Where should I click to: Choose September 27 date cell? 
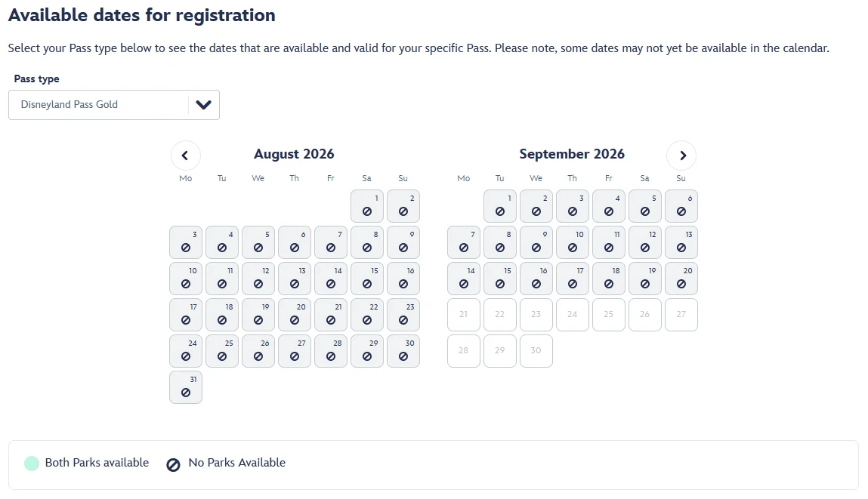[681, 315]
